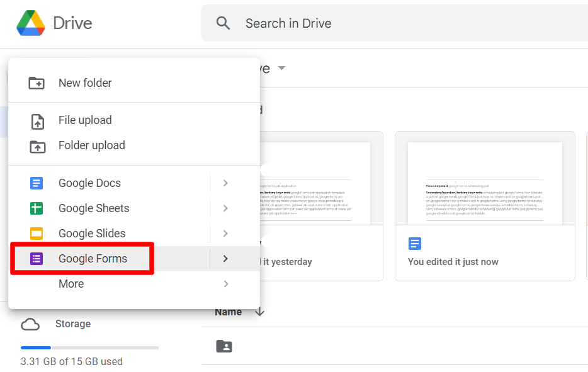588x372 pixels.
Task: Click the purple Google Forms icon
Action: 37,259
